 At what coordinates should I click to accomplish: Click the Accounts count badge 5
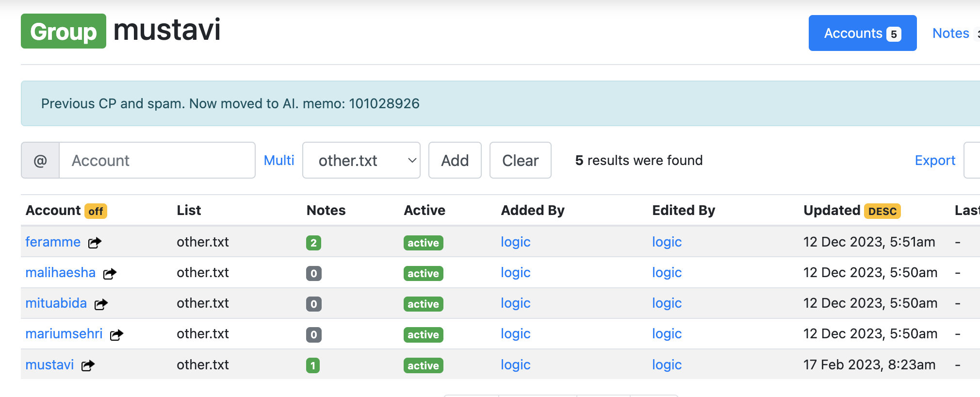coord(894,34)
